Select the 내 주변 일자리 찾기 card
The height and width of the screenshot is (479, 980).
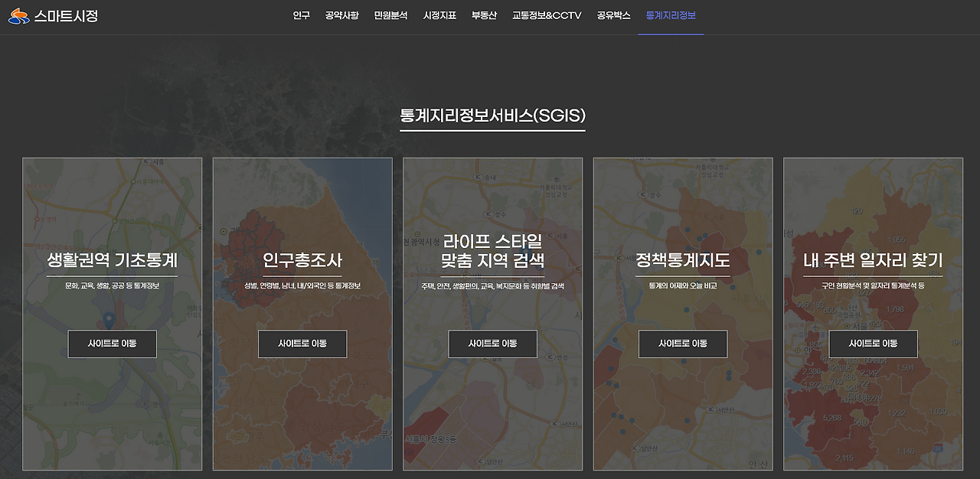873,260
